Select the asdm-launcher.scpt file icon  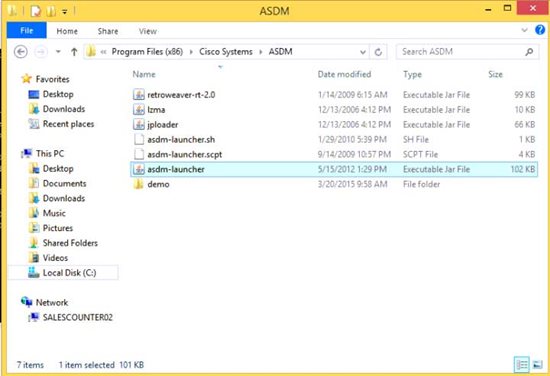click(x=139, y=154)
